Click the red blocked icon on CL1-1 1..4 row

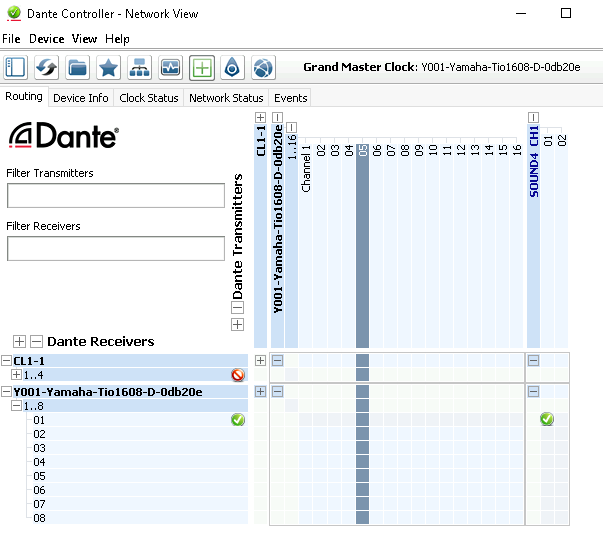coord(238,375)
